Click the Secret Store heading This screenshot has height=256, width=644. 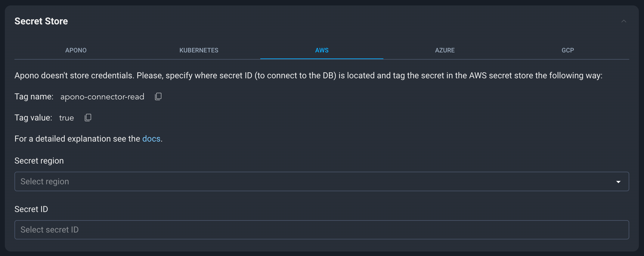coord(41,21)
